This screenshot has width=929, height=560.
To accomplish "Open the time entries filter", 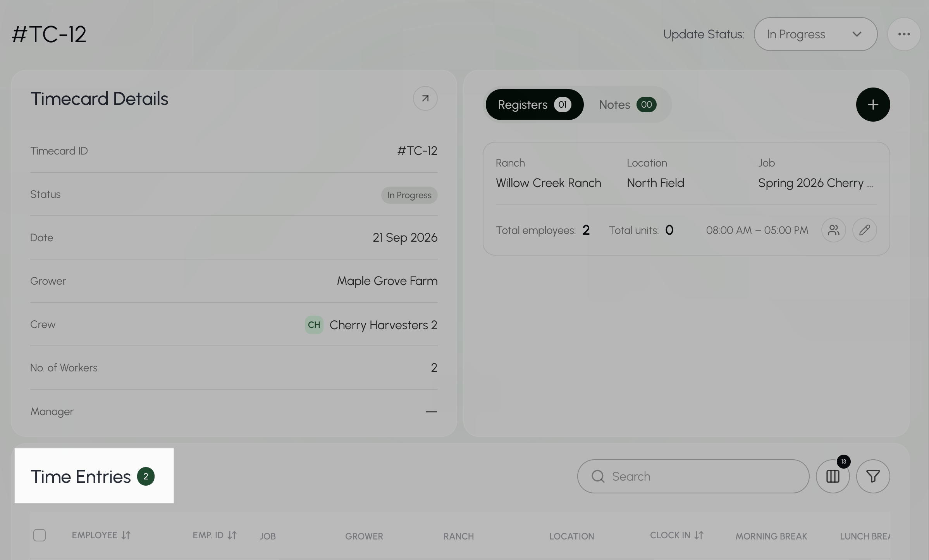I will pyautogui.click(x=873, y=476).
